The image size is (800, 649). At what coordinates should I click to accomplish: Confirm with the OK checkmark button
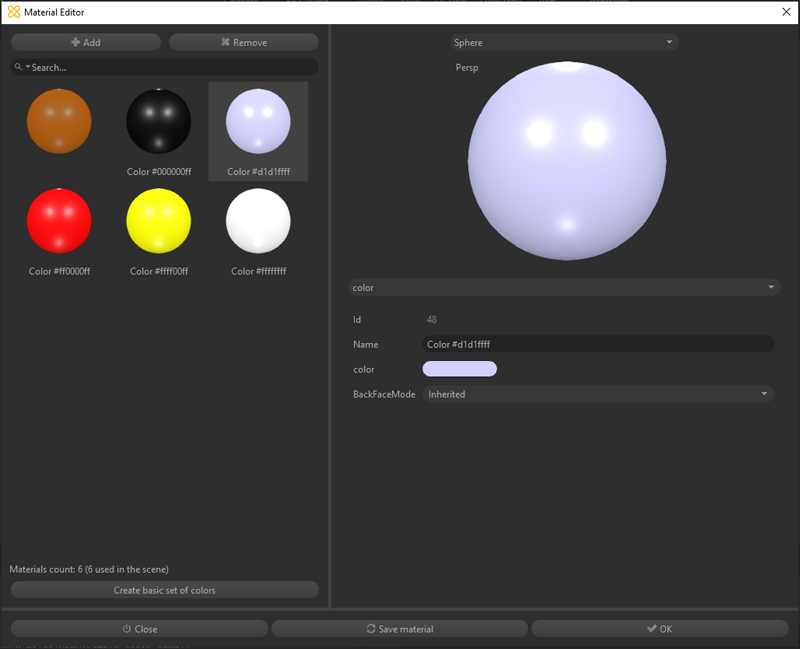pyautogui.click(x=660, y=629)
